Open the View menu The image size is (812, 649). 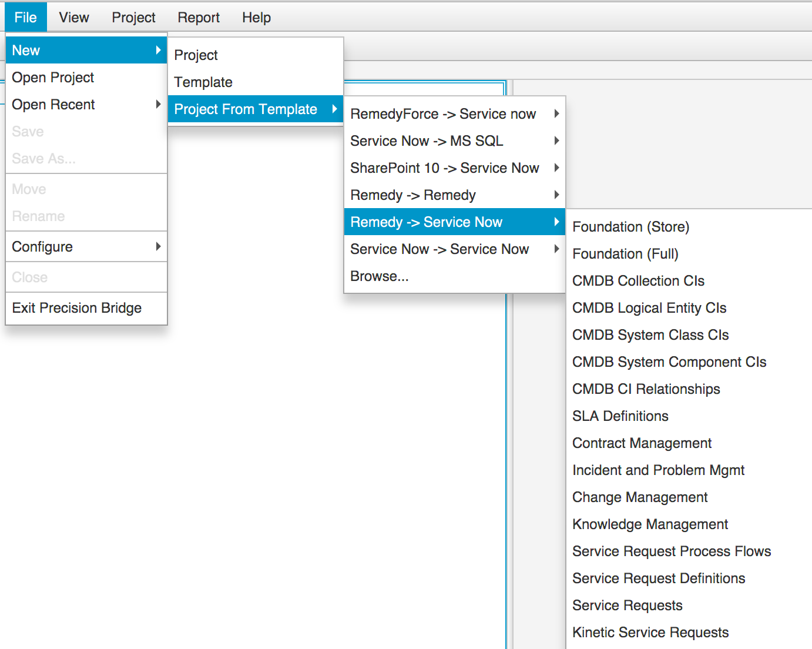click(x=74, y=17)
